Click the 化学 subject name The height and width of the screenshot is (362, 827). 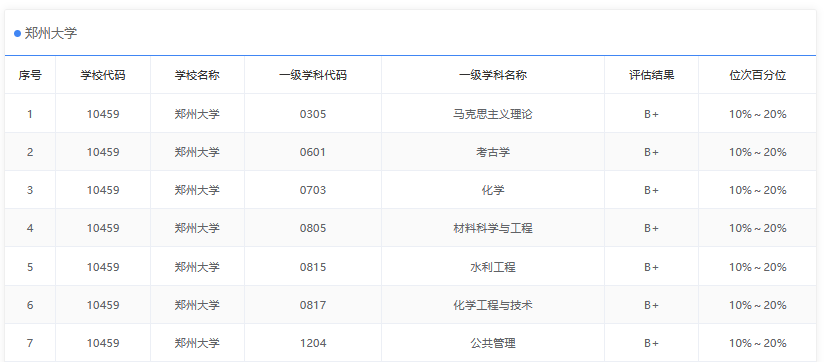(x=493, y=190)
